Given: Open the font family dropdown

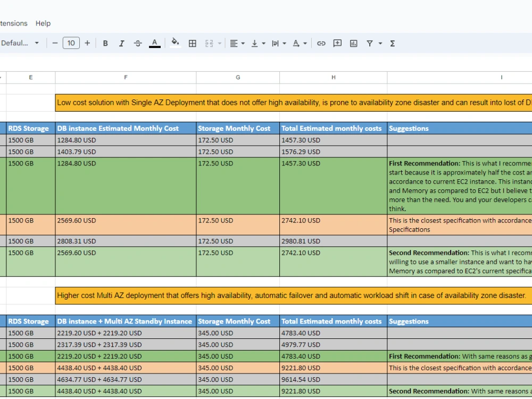Looking at the screenshot, I should point(20,43).
